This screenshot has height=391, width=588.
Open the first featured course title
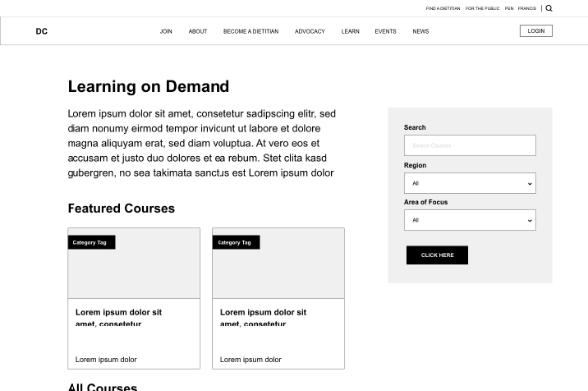pos(118,318)
